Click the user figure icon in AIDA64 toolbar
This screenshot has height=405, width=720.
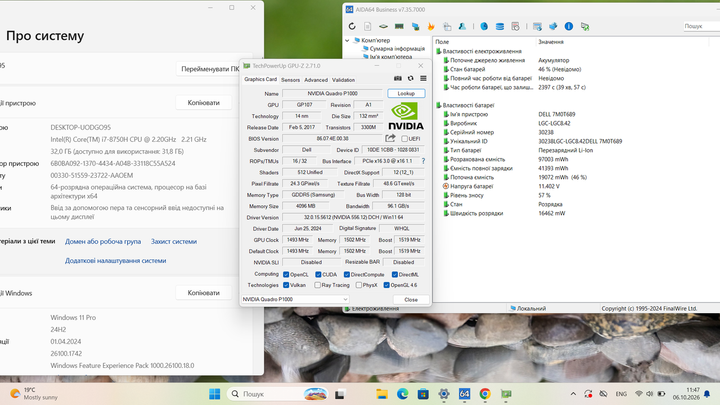tap(462, 27)
